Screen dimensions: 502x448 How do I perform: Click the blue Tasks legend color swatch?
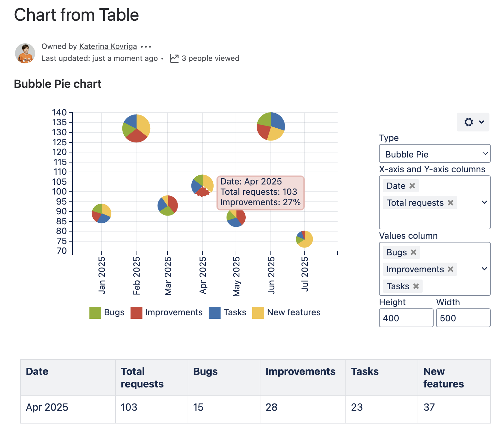tap(215, 313)
